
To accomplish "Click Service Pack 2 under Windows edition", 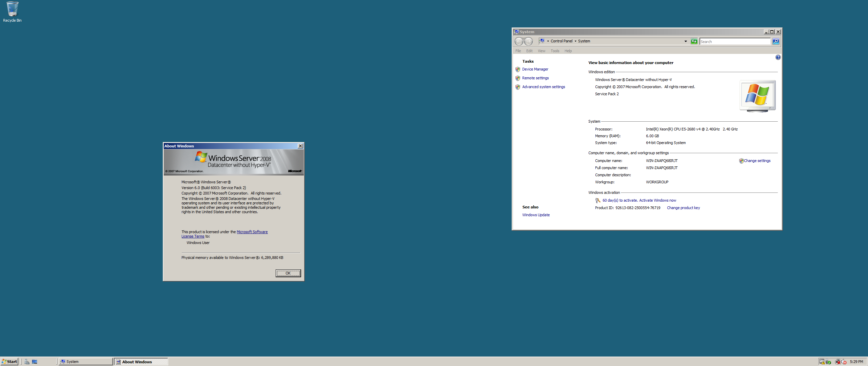I will [607, 94].
